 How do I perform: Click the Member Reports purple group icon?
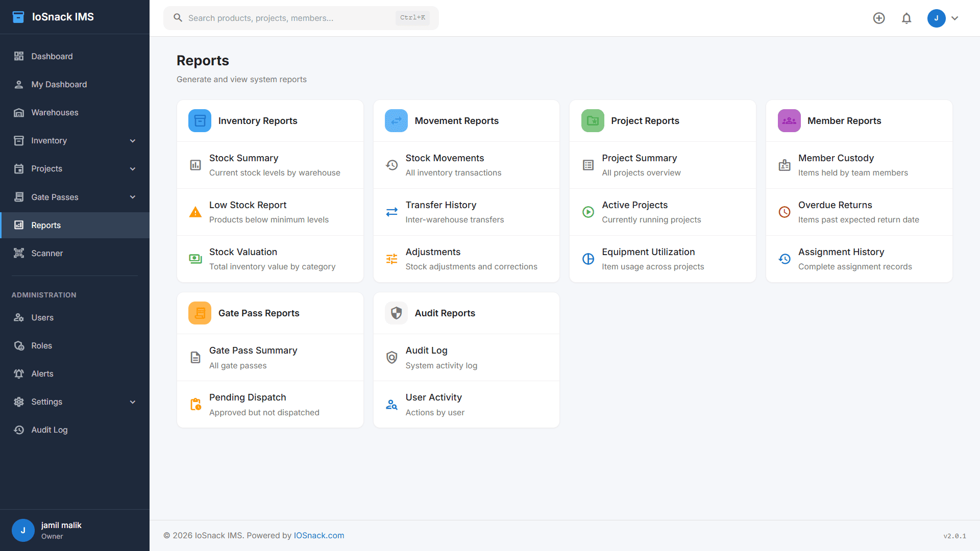pos(789,121)
